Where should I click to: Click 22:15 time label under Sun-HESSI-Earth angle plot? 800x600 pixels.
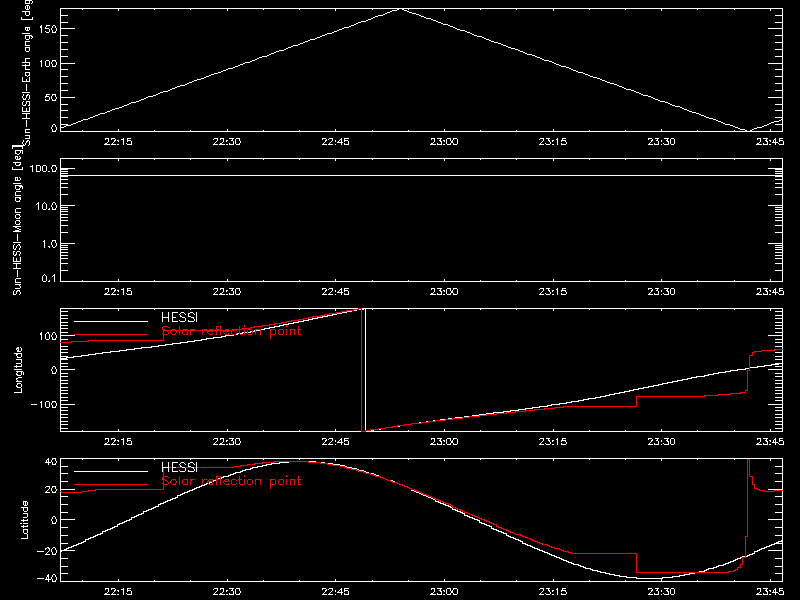click(118, 142)
